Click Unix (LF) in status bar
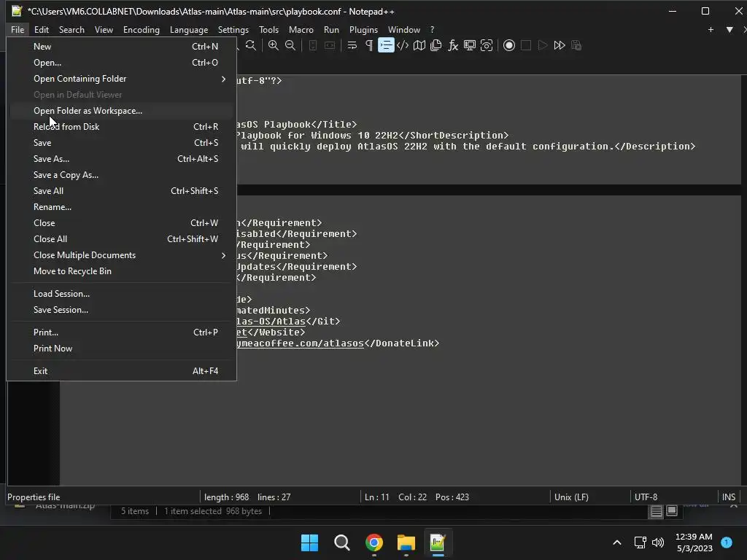 click(571, 497)
